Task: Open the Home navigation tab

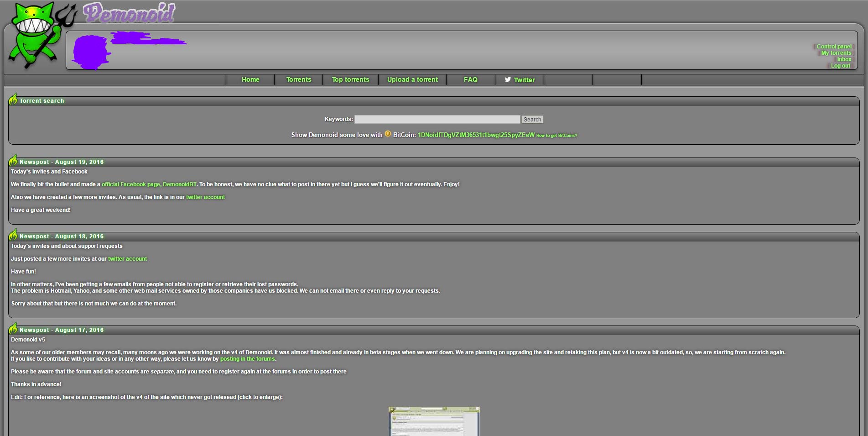Action: (x=250, y=79)
